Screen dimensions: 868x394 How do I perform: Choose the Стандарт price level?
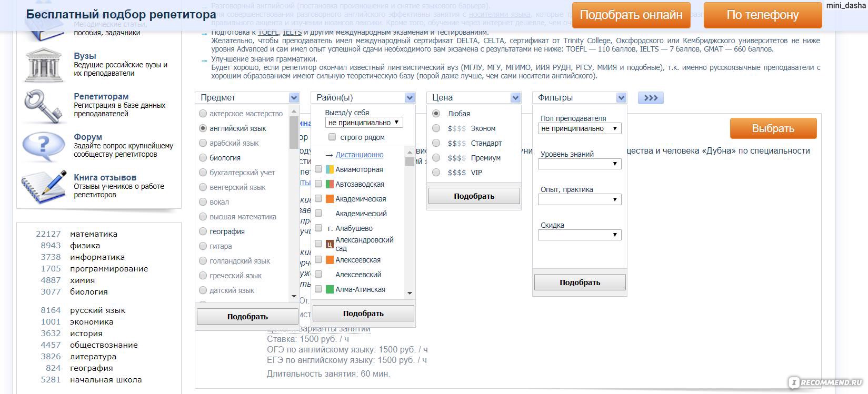coord(436,143)
